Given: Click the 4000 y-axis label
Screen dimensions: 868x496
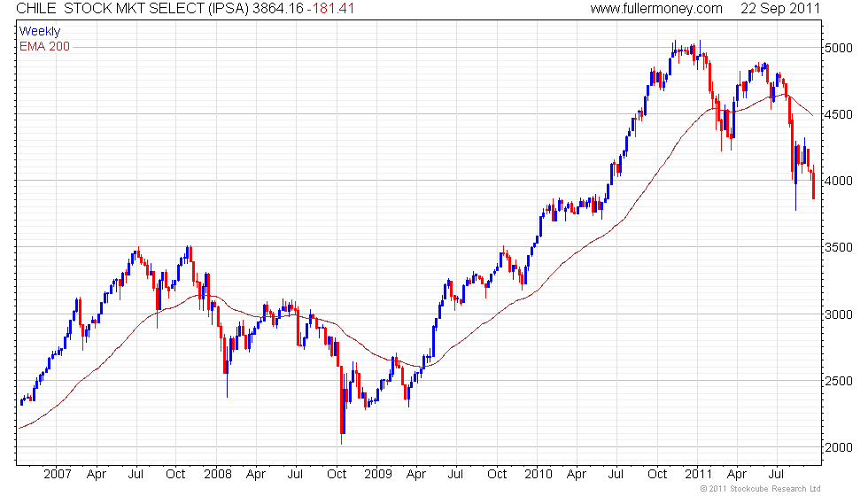Looking at the screenshot, I should coord(838,181).
